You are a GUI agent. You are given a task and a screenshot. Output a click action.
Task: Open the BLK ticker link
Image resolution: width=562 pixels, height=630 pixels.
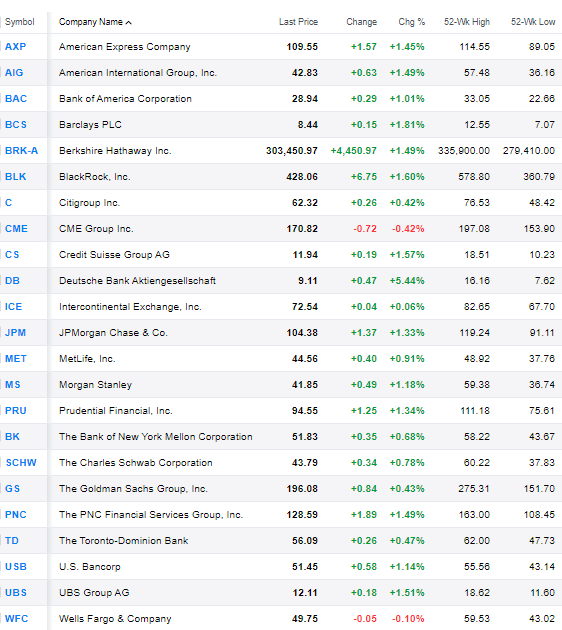pyautogui.click(x=16, y=177)
